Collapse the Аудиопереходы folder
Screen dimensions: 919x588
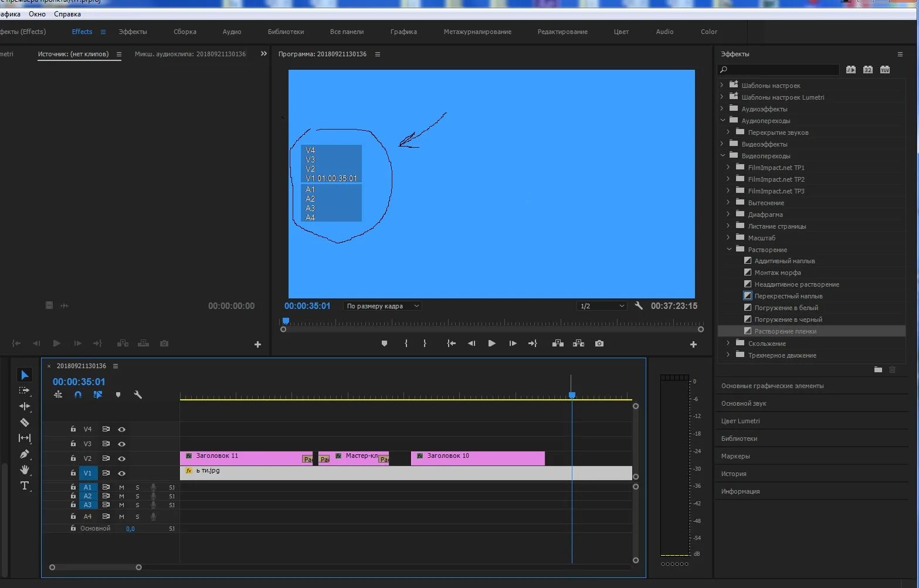[723, 120]
